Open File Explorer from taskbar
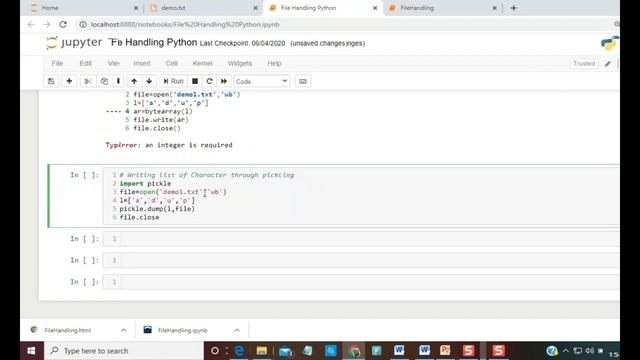 (x=262, y=351)
